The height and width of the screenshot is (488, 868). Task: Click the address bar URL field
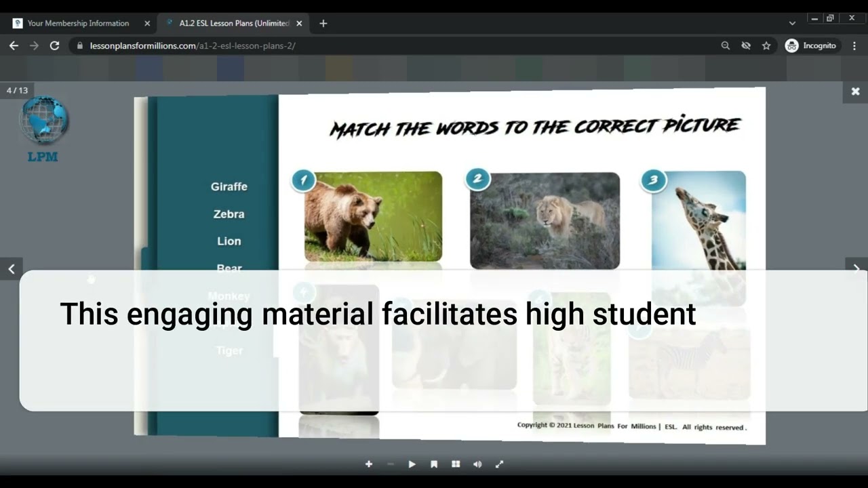(x=393, y=45)
